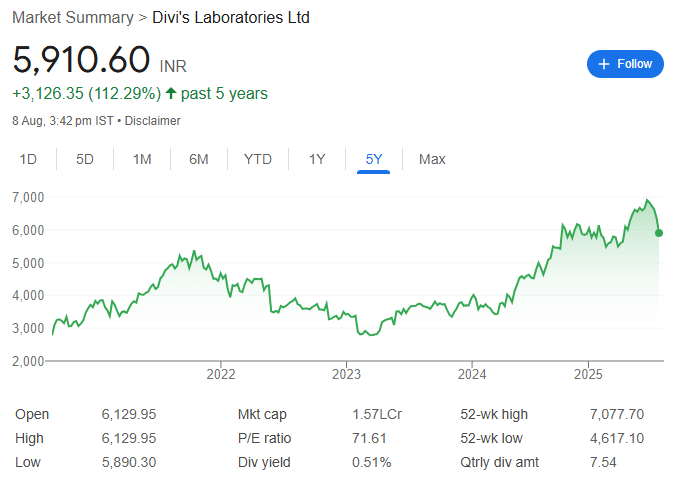Choose the YTD range tab

(x=258, y=159)
